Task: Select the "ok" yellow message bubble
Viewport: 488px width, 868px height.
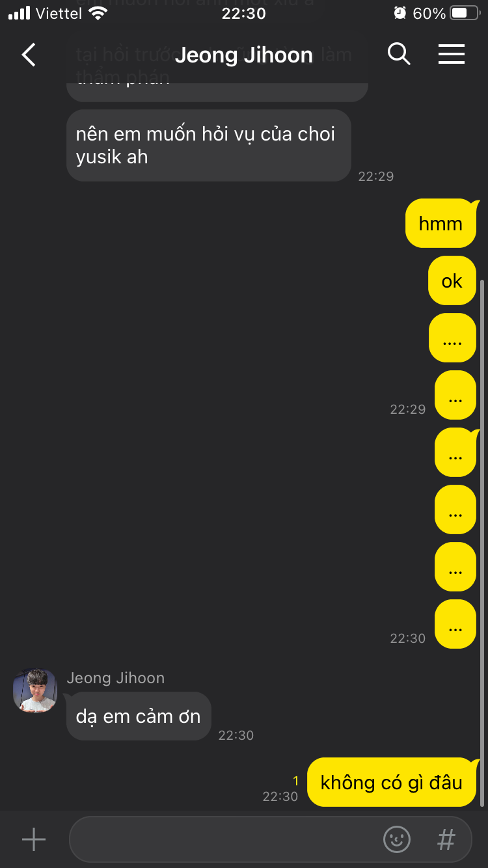Action: point(452,280)
